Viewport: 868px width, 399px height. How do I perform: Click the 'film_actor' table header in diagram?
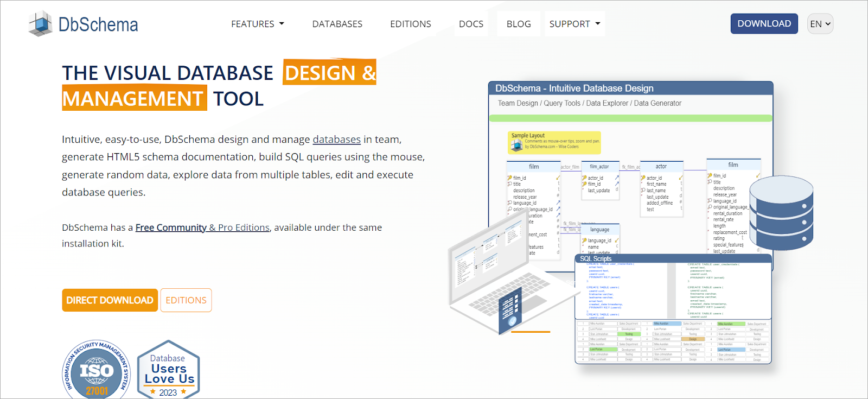599,167
